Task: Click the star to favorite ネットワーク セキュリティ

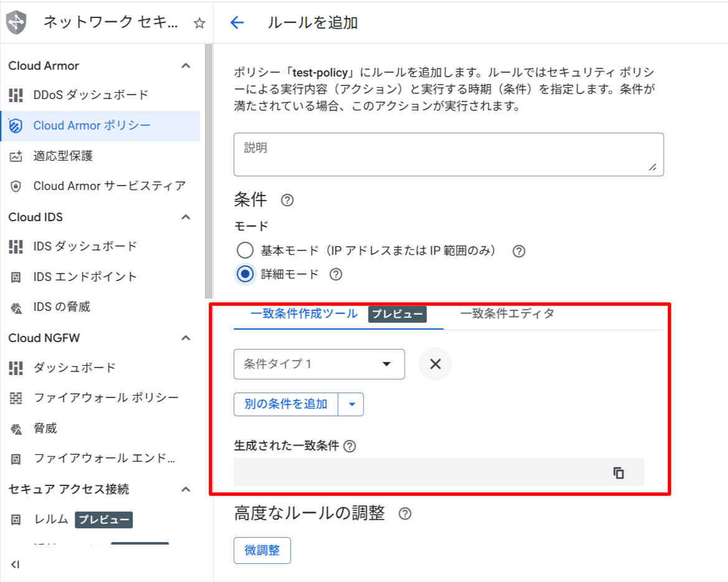Action: 198,22
